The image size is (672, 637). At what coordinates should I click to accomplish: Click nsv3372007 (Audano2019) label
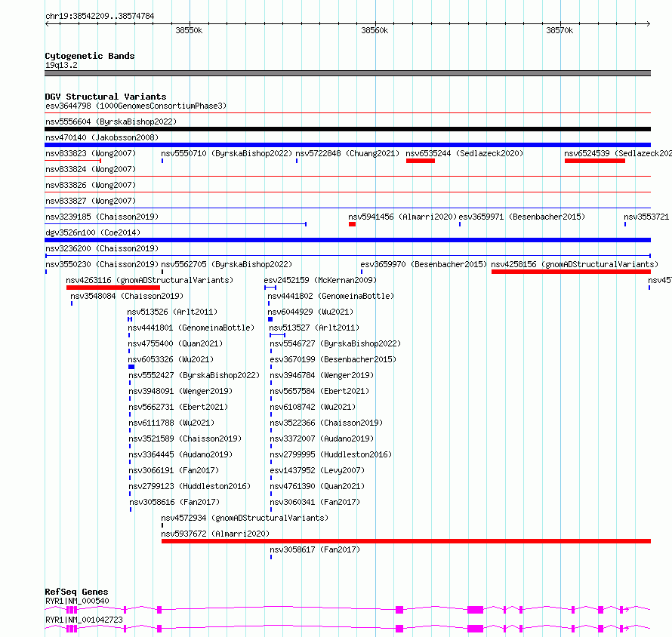(322, 439)
